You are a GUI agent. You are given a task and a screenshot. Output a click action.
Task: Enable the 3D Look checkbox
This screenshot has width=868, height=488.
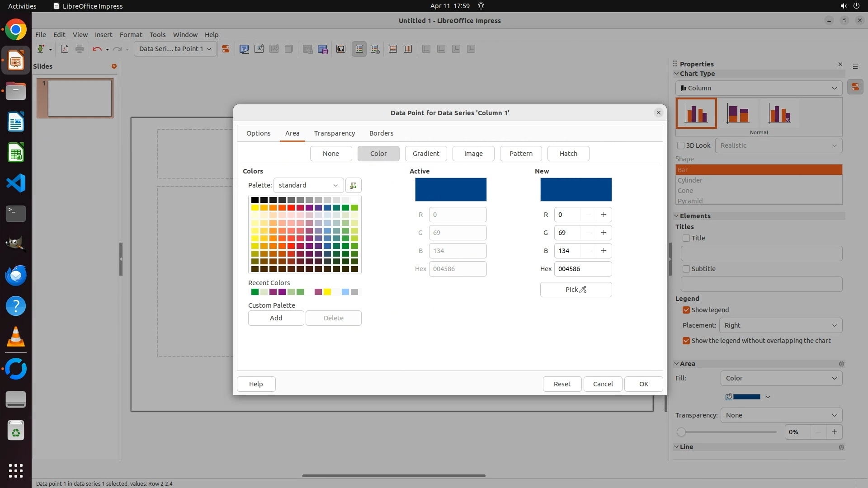tap(681, 145)
